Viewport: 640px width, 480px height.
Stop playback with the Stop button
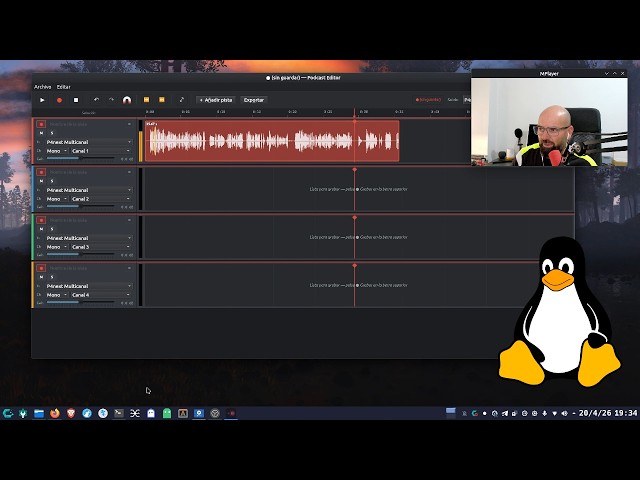(76, 100)
